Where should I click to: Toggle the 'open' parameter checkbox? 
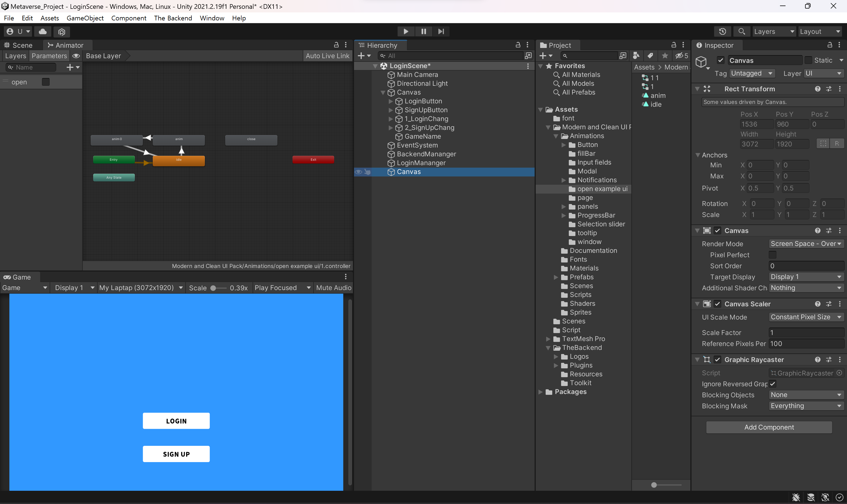point(45,82)
